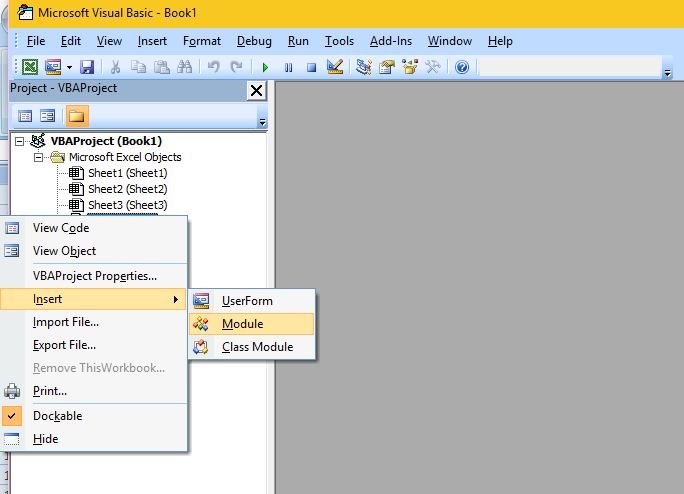Close the Project - VBAProject panel
This screenshot has height=494, width=684.
tap(256, 90)
